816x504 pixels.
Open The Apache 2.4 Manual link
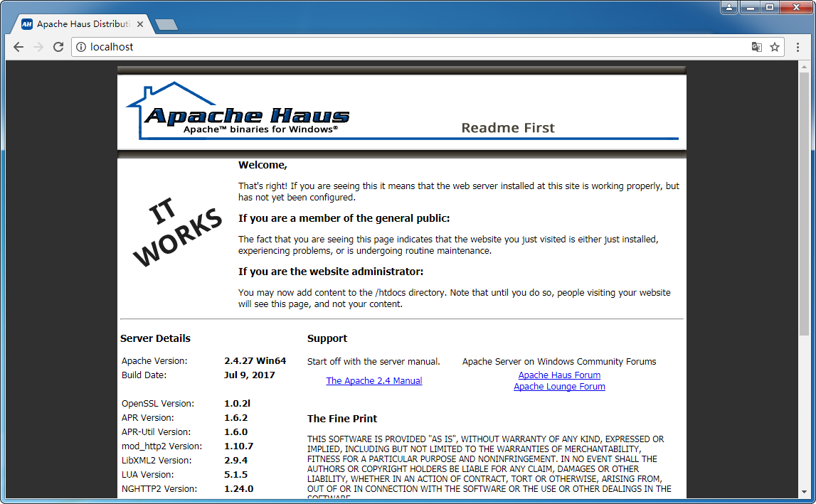[374, 381]
